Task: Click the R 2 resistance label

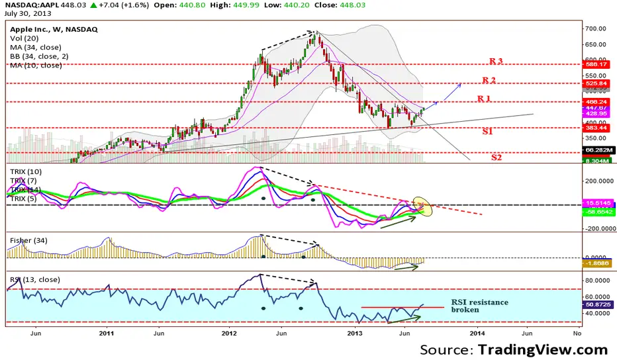Action: [x=489, y=80]
